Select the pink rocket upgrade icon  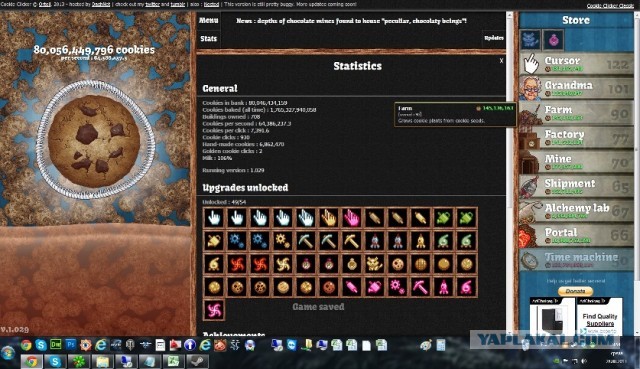coord(443,287)
